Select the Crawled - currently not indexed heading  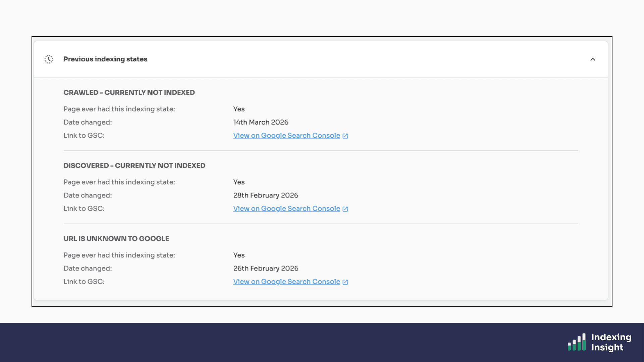(129, 93)
